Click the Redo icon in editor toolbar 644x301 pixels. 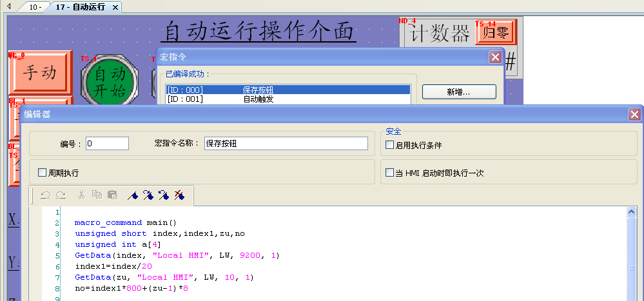coord(61,195)
